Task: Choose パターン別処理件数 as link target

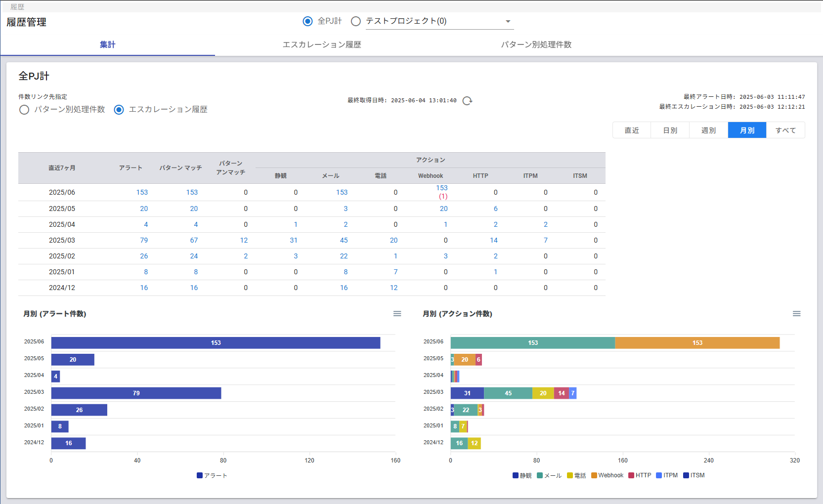Action: click(x=24, y=110)
